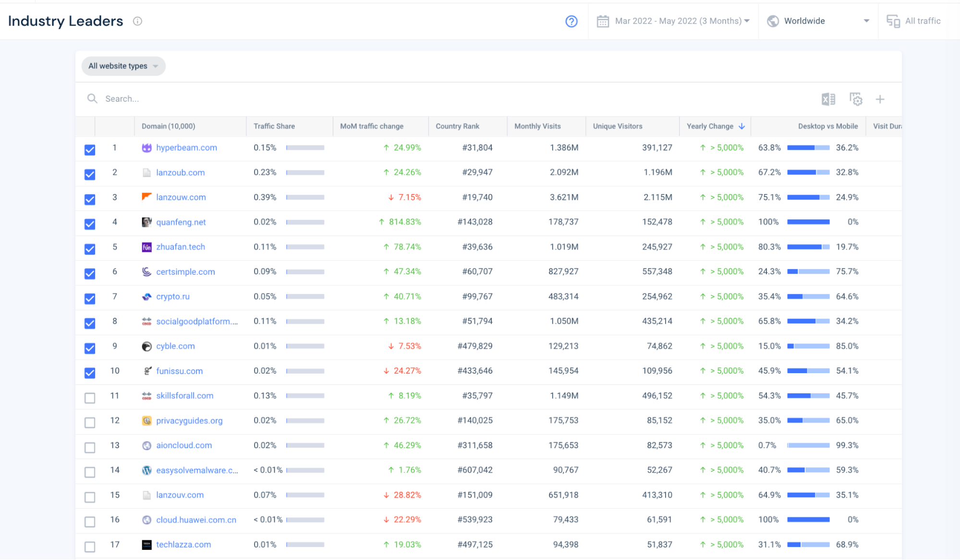Expand the All website types dropdown
Image resolution: width=960 pixels, height=560 pixels.
tap(122, 65)
